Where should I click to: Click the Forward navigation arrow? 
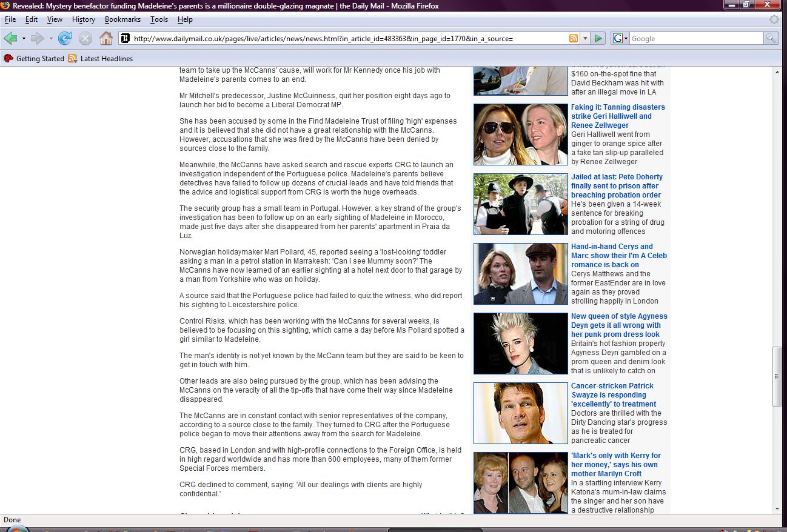tap(37, 39)
